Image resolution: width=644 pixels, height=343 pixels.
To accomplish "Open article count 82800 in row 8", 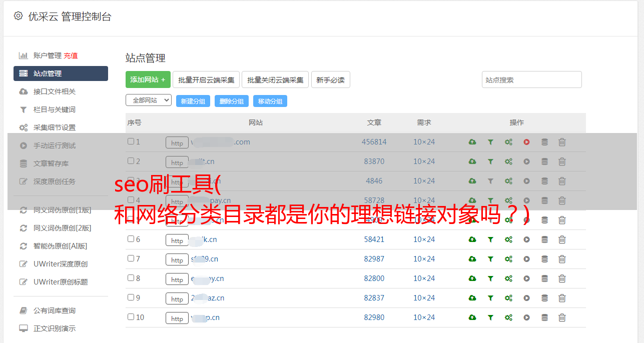I will click(x=374, y=278).
